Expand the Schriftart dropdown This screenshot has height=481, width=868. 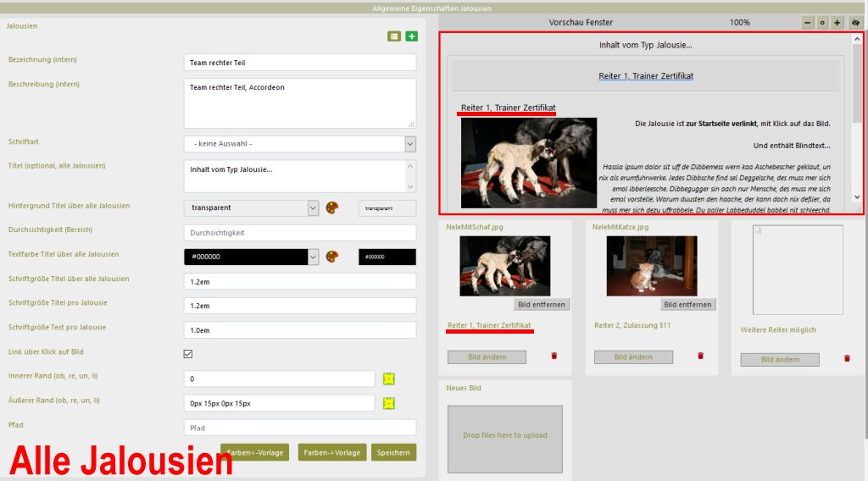tap(410, 144)
